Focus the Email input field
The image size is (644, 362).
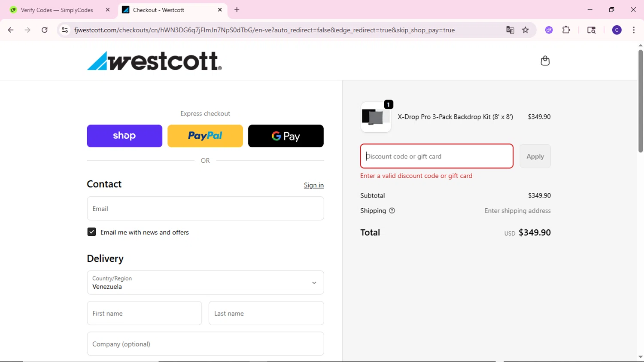pos(205,209)
